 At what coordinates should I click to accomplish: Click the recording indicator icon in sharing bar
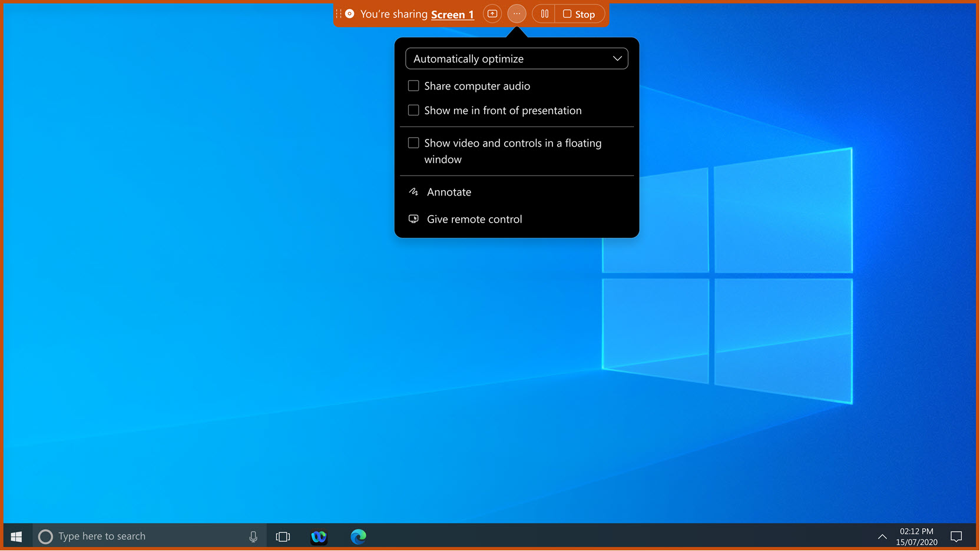click(x=350, y=14)
